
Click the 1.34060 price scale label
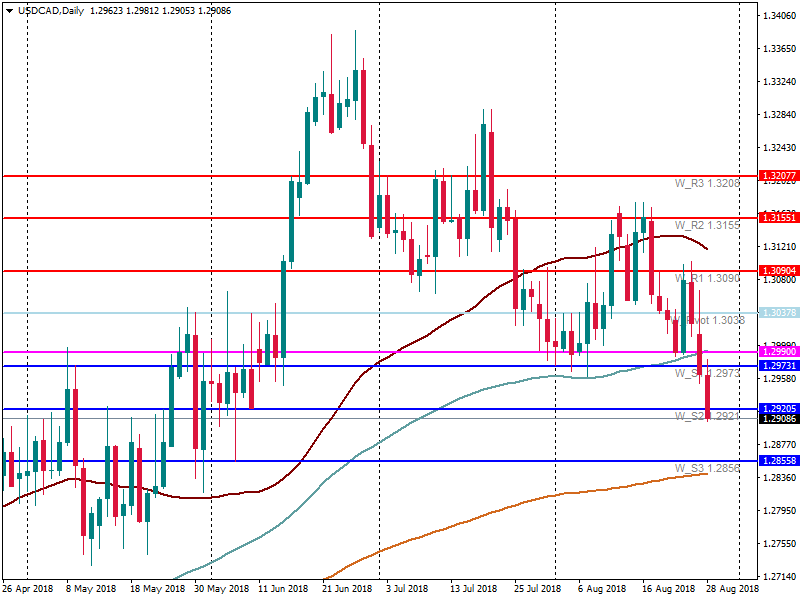(x=779, y=17)
